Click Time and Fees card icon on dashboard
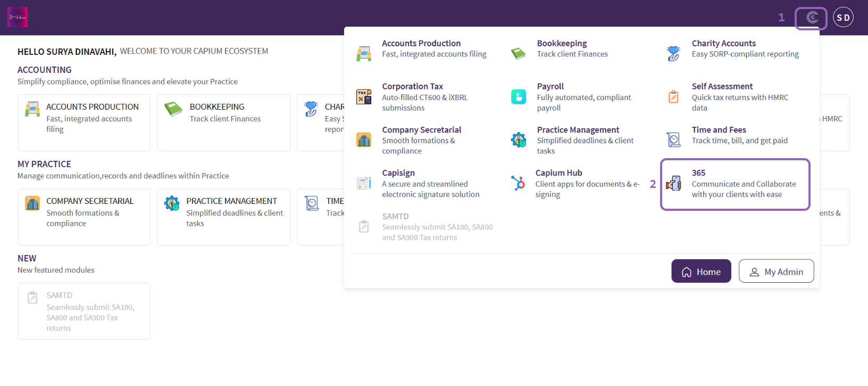The height and width of the screenshot is (386, 868). pos(312,203)
